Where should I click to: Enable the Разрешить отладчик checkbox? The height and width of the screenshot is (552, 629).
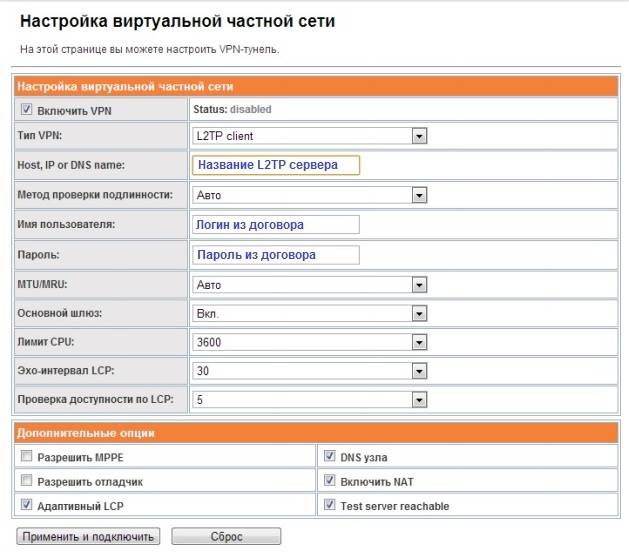[x=27, y=481]
